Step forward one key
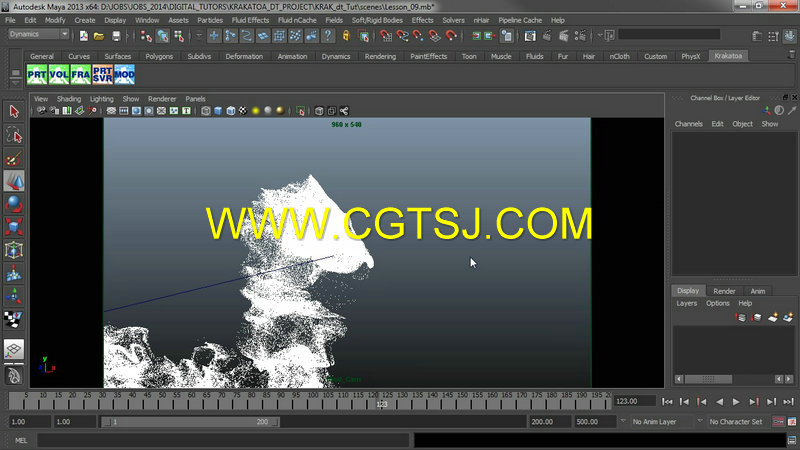Viewport: 800px width, 450px height. pos(754,402)
